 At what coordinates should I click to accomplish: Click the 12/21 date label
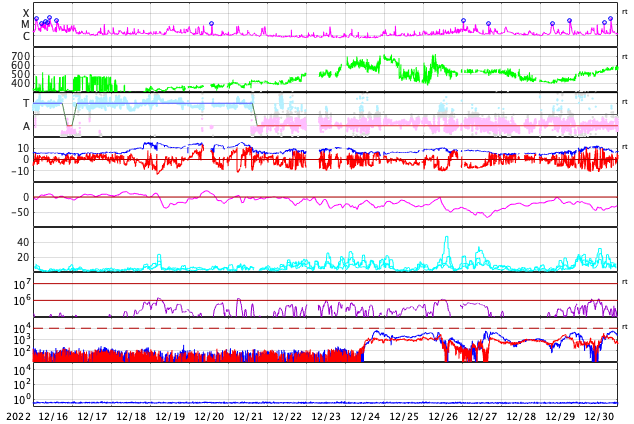(x=248, y=416)
